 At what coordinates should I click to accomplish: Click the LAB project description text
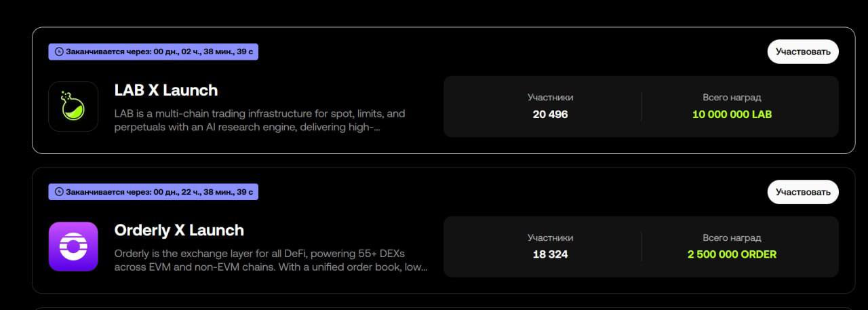pos(260,120)
